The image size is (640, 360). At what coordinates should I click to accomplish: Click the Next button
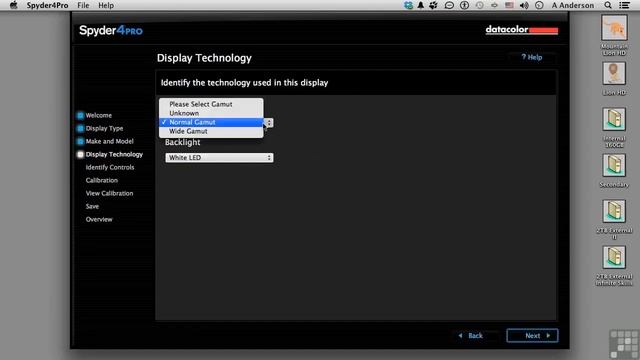[x=532, y=336]
